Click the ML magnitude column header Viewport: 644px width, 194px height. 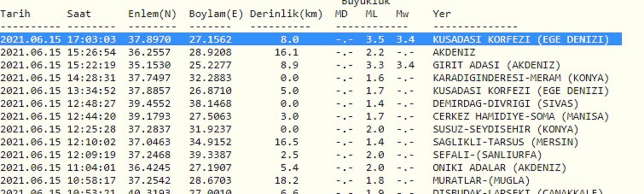[x=371, y=14]
